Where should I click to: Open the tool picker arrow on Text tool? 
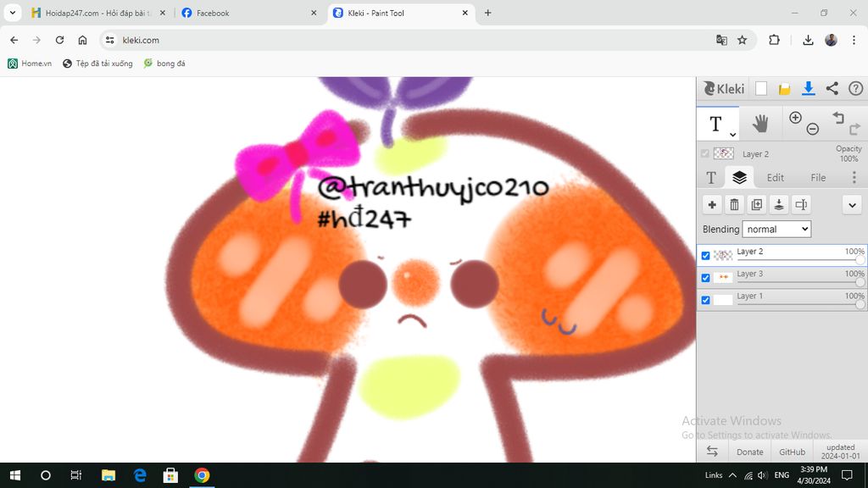pos(732,135)
